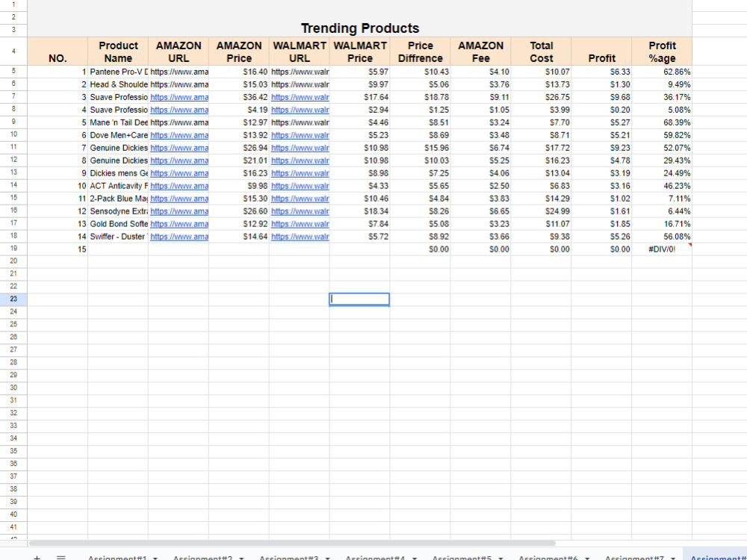Select the $13.73 total cost cell
Screen dimensions: 747x560
point(541,84)
